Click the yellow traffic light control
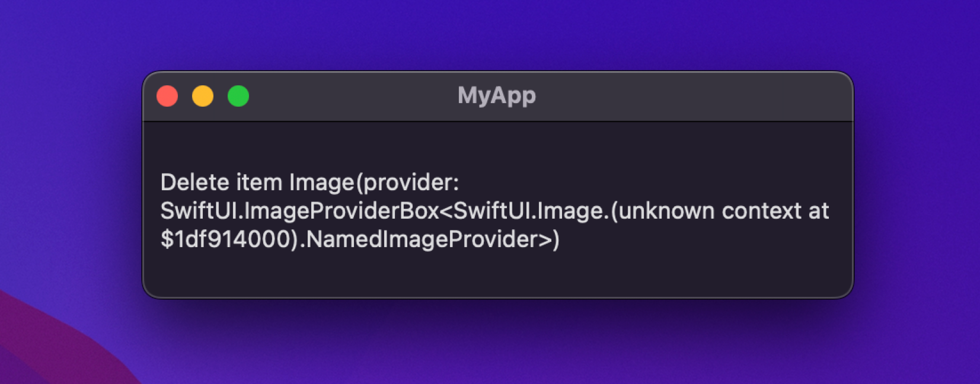This screenshot has width=980, height=384. click(x=203, y=95)
